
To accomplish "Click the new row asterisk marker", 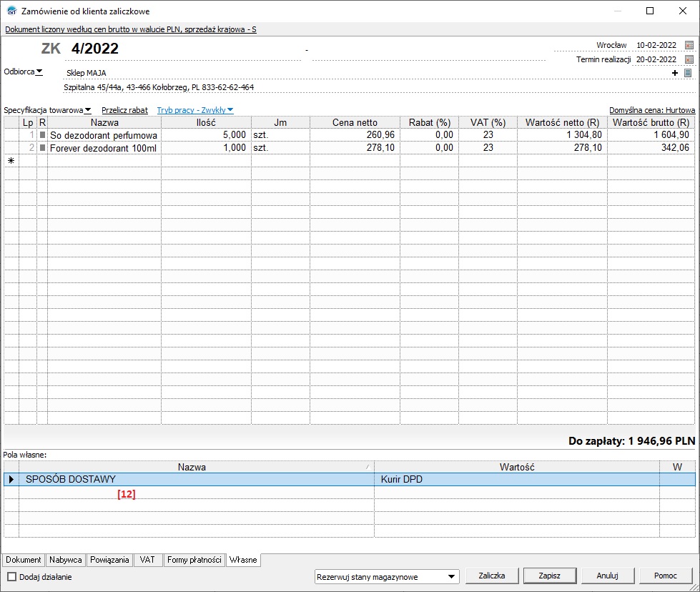I will tap(11, 161).
